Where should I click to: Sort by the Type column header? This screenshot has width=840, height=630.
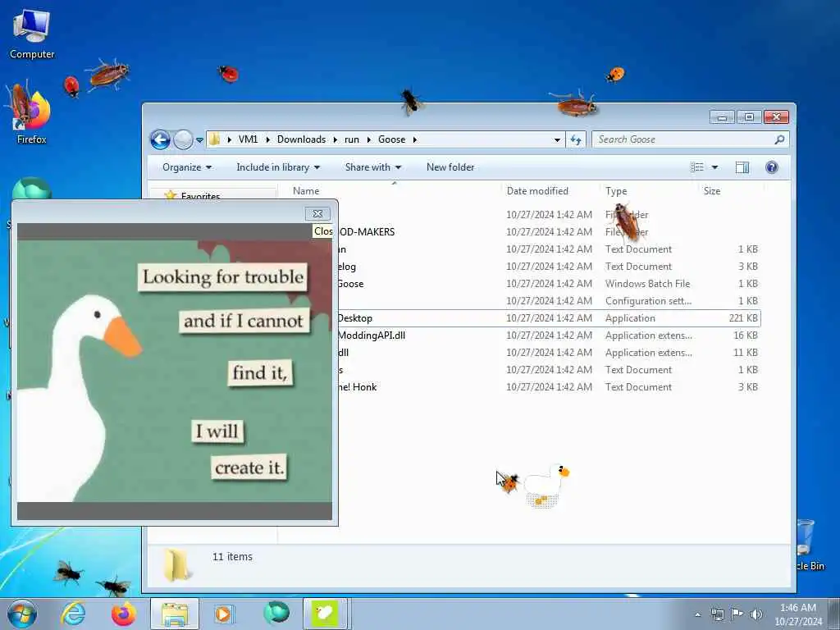click(x=616, y=190)
